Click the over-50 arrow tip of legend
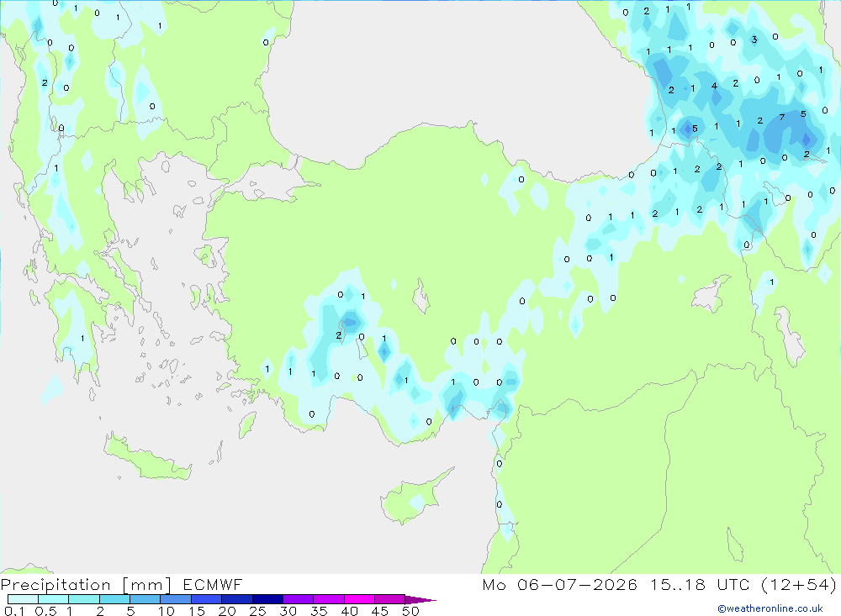 click(x=420, y=599)
